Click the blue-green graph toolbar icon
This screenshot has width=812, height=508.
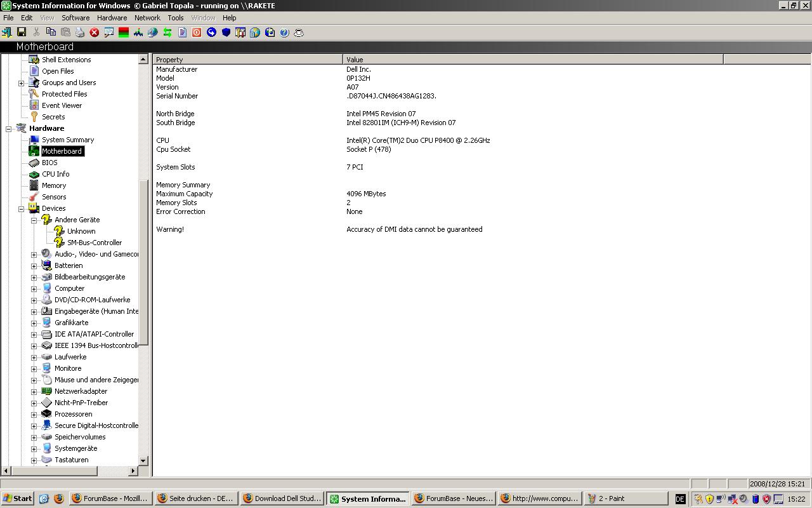138,32
